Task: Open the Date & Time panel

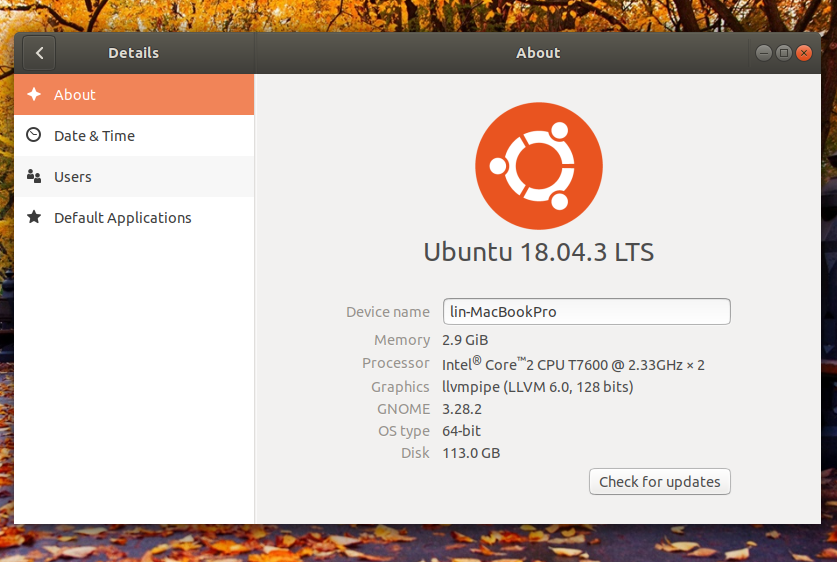Action: (x=134, y=136)
